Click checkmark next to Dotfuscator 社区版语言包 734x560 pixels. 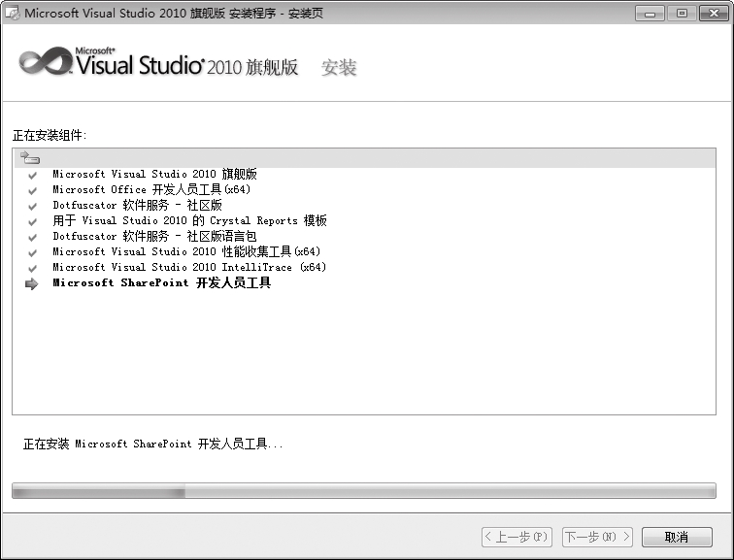coord(32,237)
